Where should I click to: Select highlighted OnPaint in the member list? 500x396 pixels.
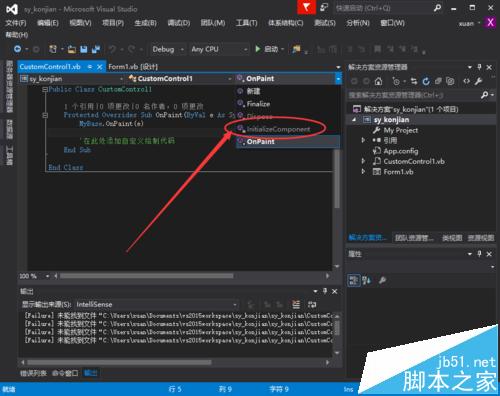(x=288, y=142)
